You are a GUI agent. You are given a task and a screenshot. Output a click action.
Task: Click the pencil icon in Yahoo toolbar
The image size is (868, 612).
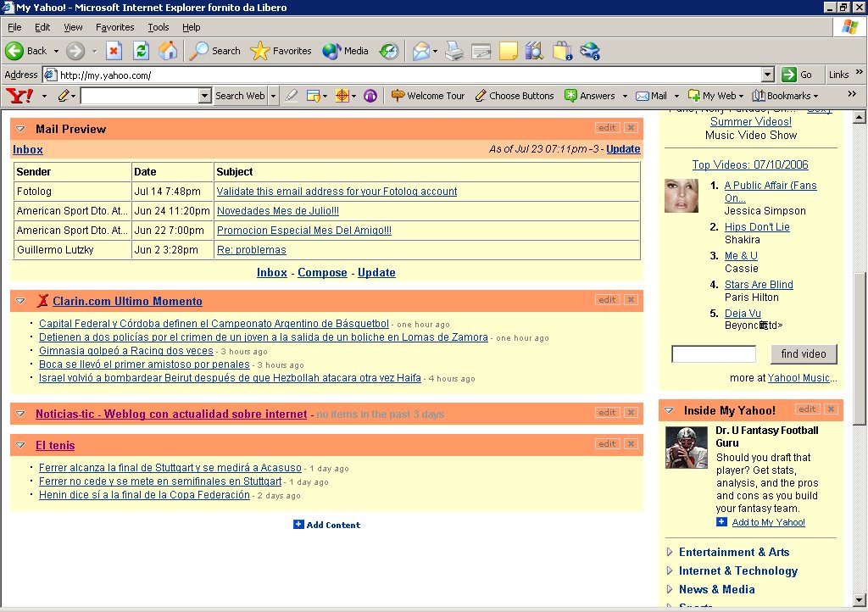63,96
